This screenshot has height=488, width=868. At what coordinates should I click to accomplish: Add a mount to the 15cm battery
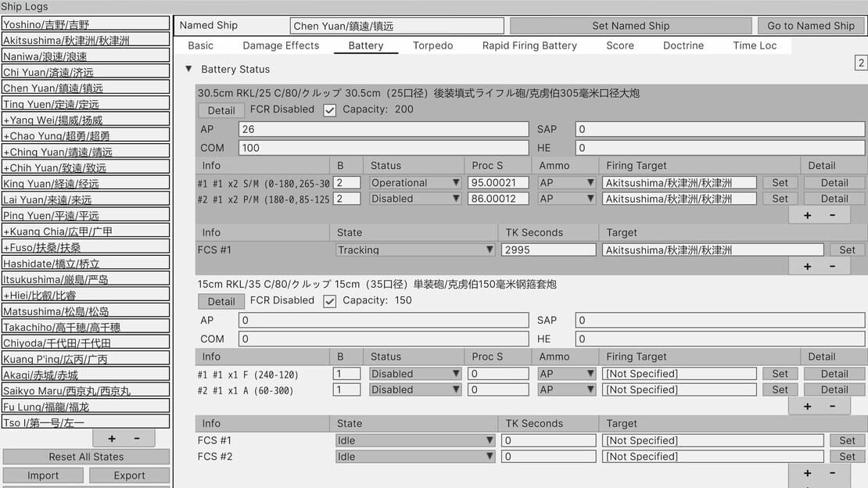click(807, 406)
